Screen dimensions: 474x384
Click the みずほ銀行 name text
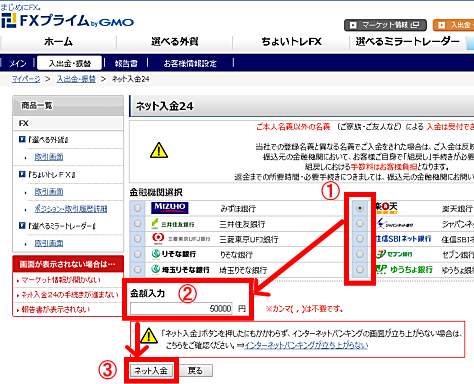[238, 209]
